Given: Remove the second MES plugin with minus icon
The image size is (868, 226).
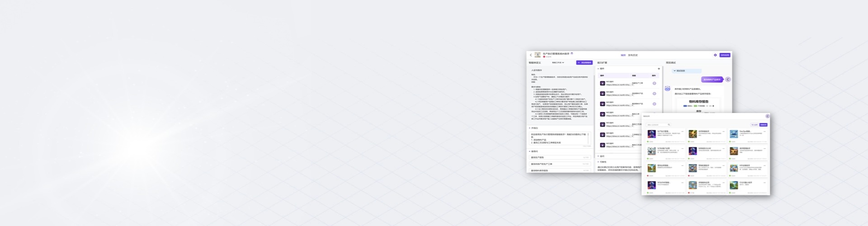Looking at the screenshot, I should [654, 94].
